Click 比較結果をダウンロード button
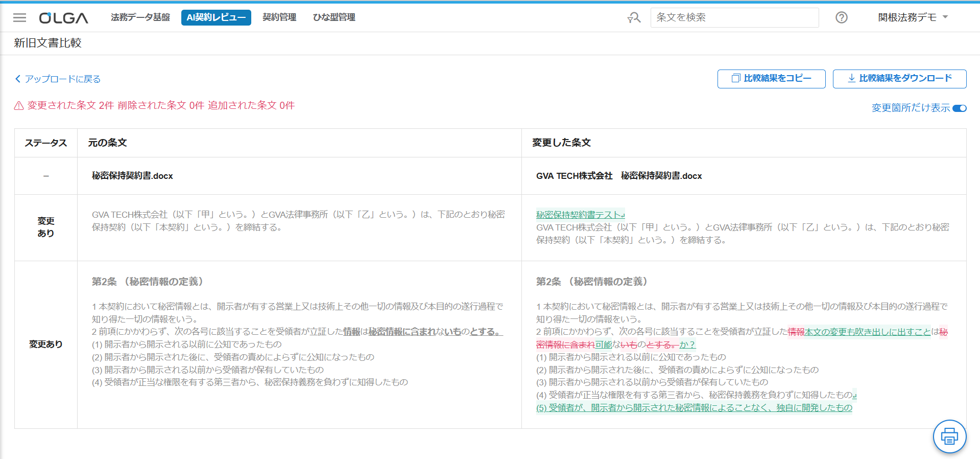 pyautogui.click(x=899, y=79)
